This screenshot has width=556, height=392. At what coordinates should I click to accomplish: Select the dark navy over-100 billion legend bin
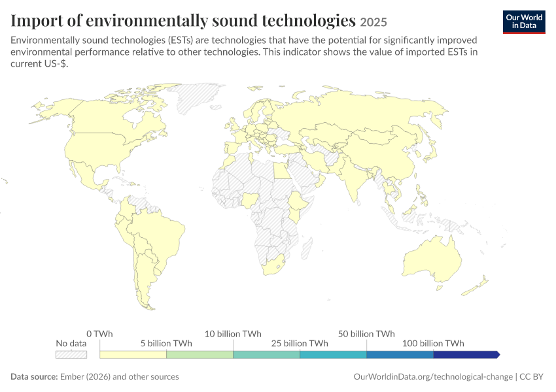(466, 355)
